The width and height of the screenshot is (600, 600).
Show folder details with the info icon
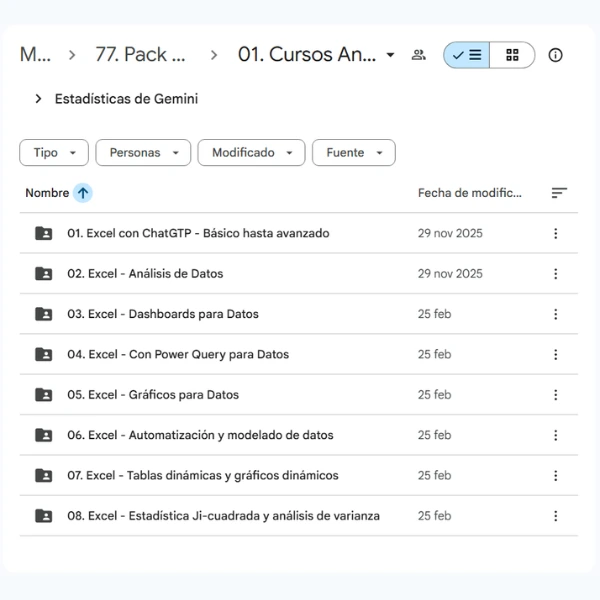[555, 55]
